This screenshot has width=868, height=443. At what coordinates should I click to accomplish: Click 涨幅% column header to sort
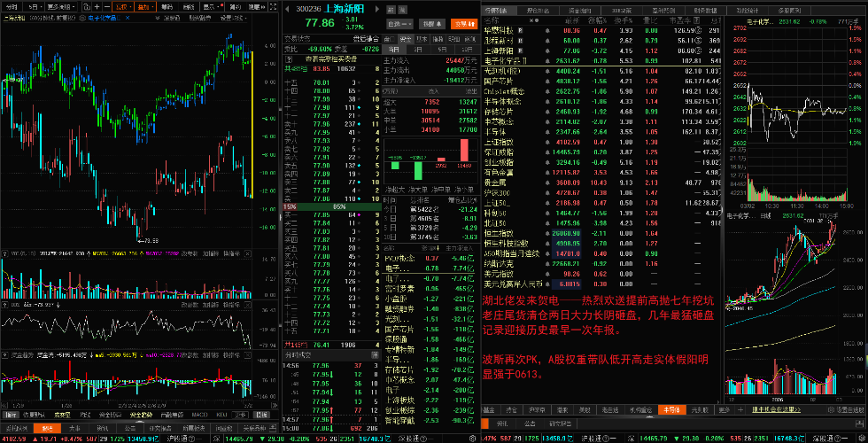point(598,20)
